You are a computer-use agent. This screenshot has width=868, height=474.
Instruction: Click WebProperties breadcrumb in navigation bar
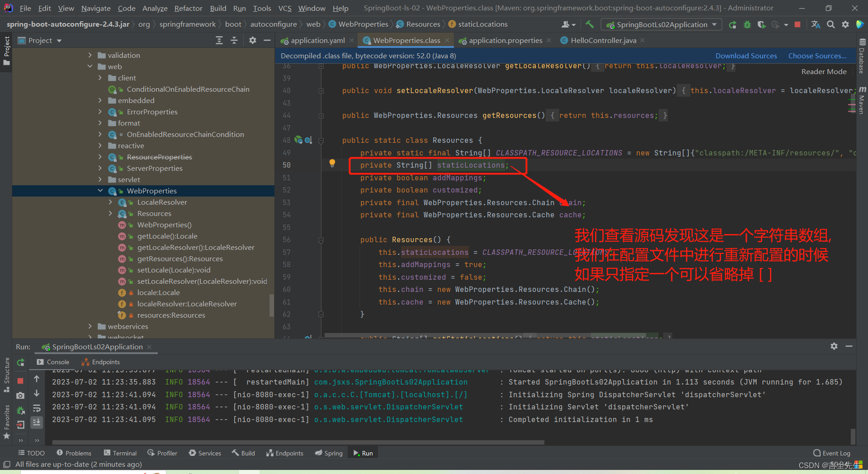(x=359, y=24)
